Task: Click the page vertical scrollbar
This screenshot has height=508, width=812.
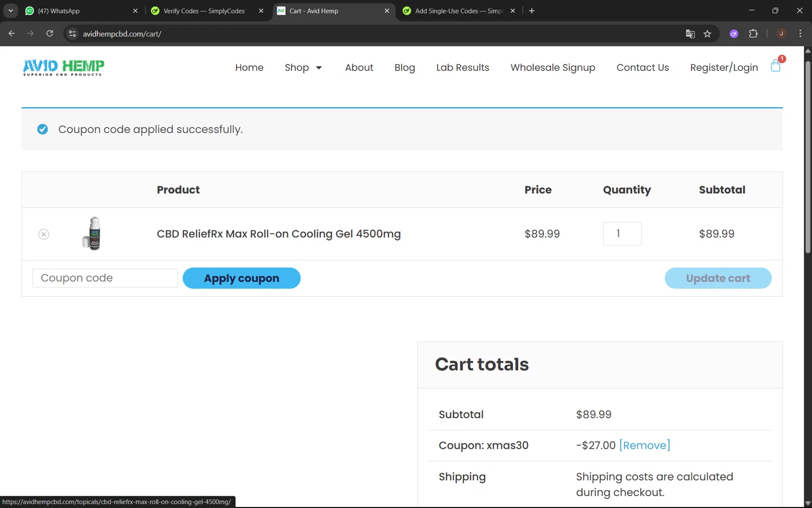Action: point(808,157)
